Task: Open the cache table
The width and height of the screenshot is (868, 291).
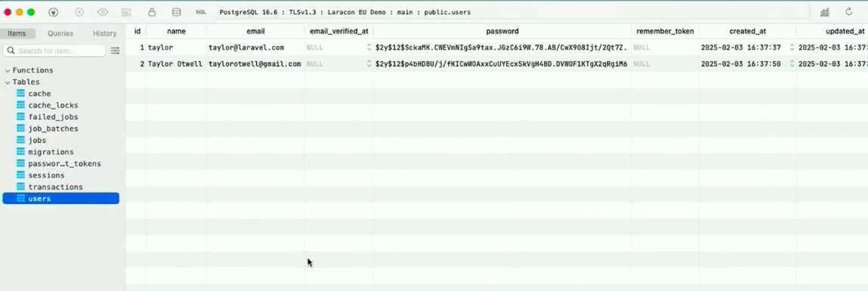Action: [39, 94]
